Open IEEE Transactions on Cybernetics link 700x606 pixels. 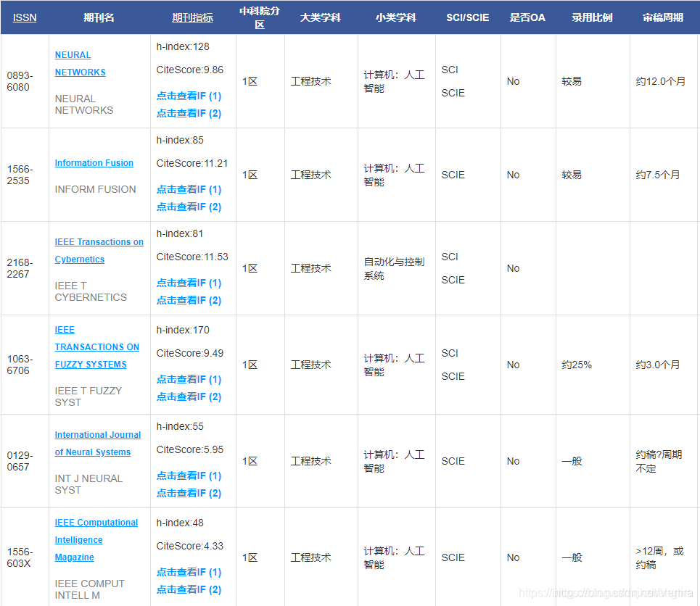pos(99,250)
